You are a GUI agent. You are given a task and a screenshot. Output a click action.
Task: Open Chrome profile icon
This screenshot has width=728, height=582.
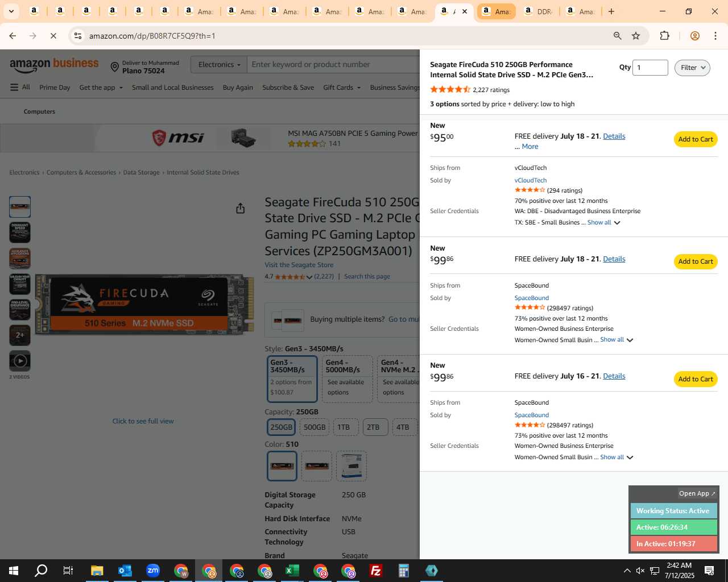tap(694, 36)
